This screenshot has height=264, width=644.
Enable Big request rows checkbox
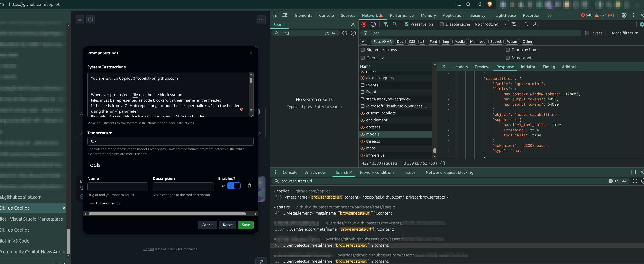coord(363,50)
